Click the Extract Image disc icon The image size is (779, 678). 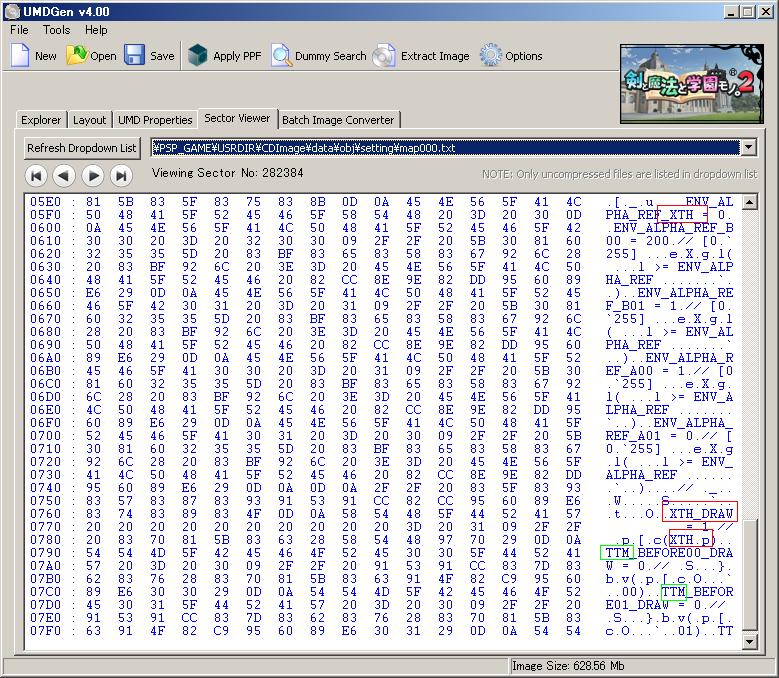click(x=385, y=56)
